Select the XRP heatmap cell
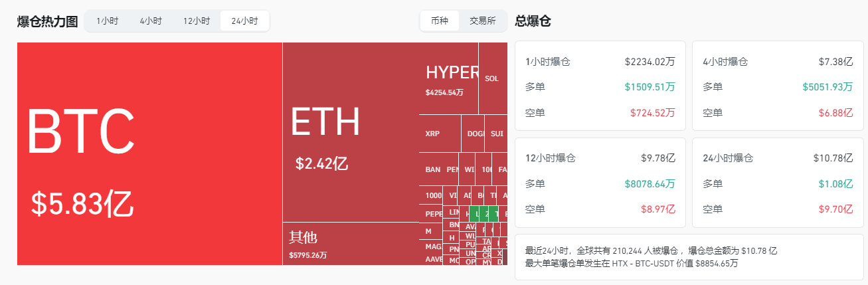Viewport: 868px width, 285px height. 440,134
